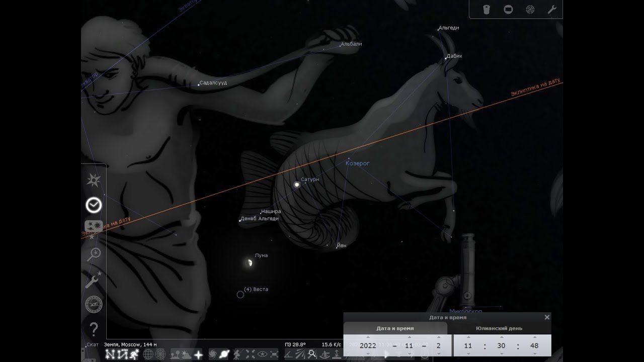
Task: Toggle constellation labels in bottom toolbar
Action: point(122,354)
